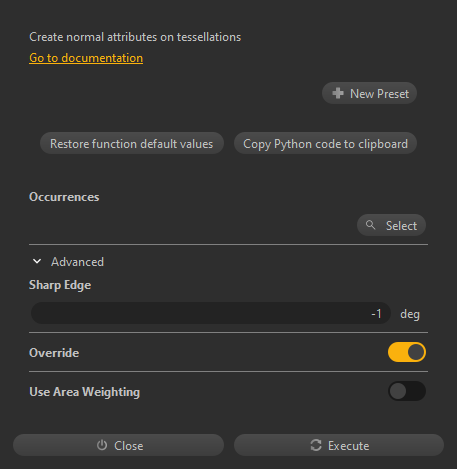Select occurrences with the Select button
This screenshot has width=457, height=469.
point(391,225)
